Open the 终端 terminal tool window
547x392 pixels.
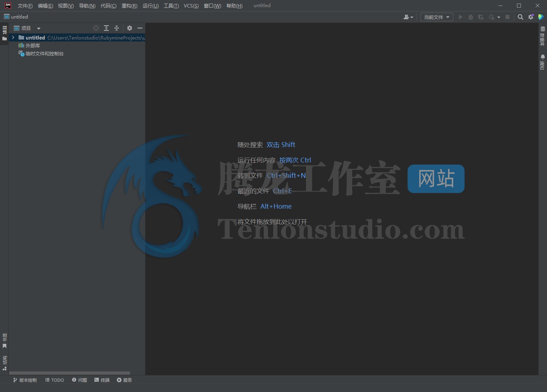coord(102,380)
